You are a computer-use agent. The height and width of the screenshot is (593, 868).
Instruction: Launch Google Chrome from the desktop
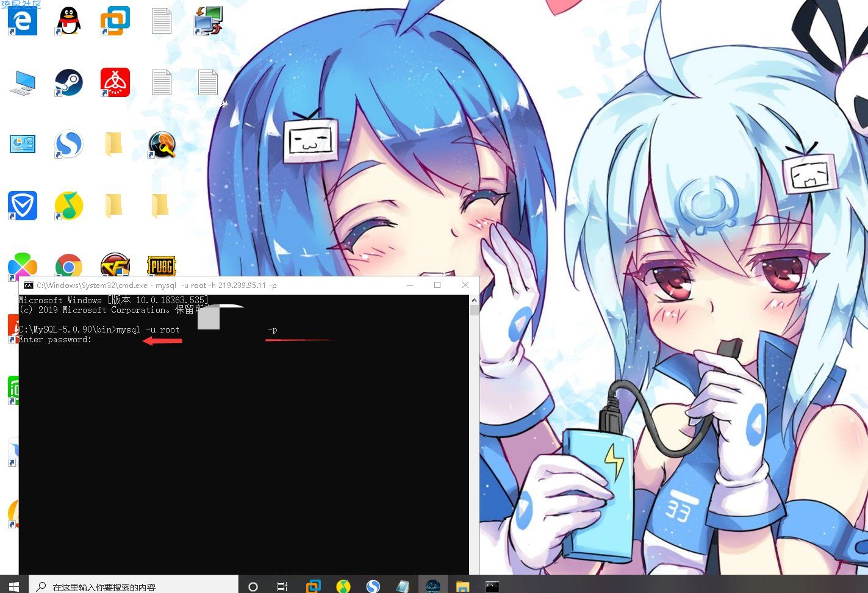68,267
